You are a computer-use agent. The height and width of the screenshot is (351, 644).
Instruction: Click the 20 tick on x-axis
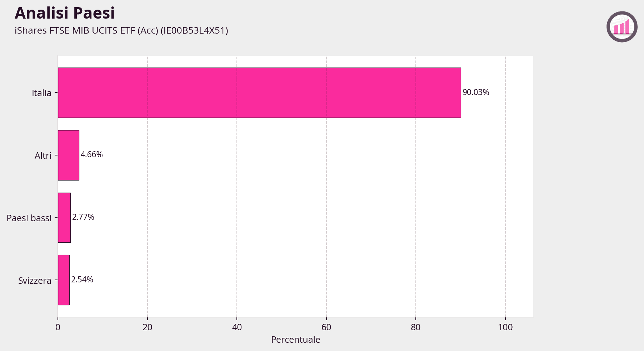pyautogui.click(x=147, y=327)
